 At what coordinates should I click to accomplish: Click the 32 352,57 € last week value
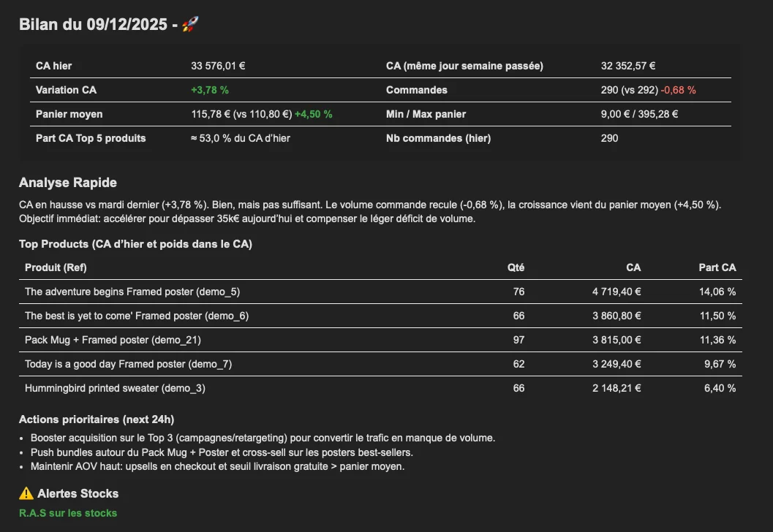628,66
